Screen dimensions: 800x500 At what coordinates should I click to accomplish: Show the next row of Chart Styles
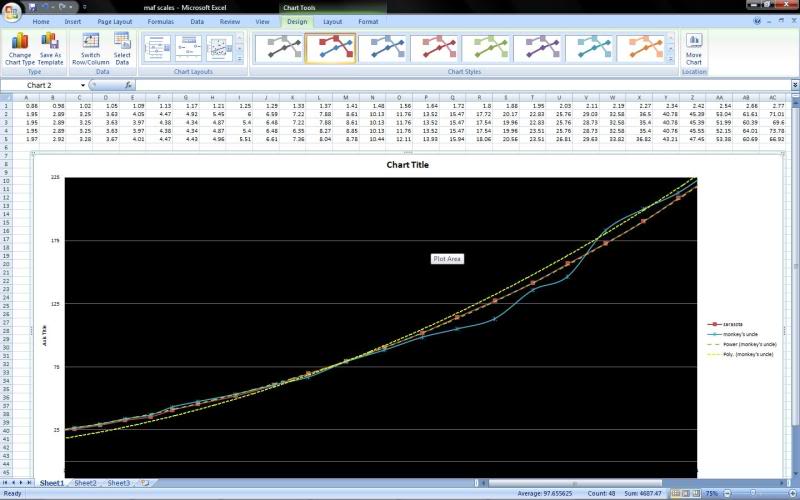[x=671, y=48]
